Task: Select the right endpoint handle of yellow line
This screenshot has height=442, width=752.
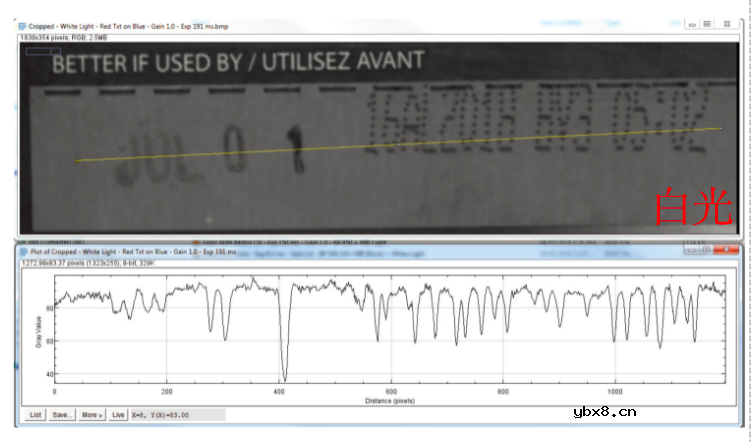Action: pyautogui.click(x=721, y=128)
